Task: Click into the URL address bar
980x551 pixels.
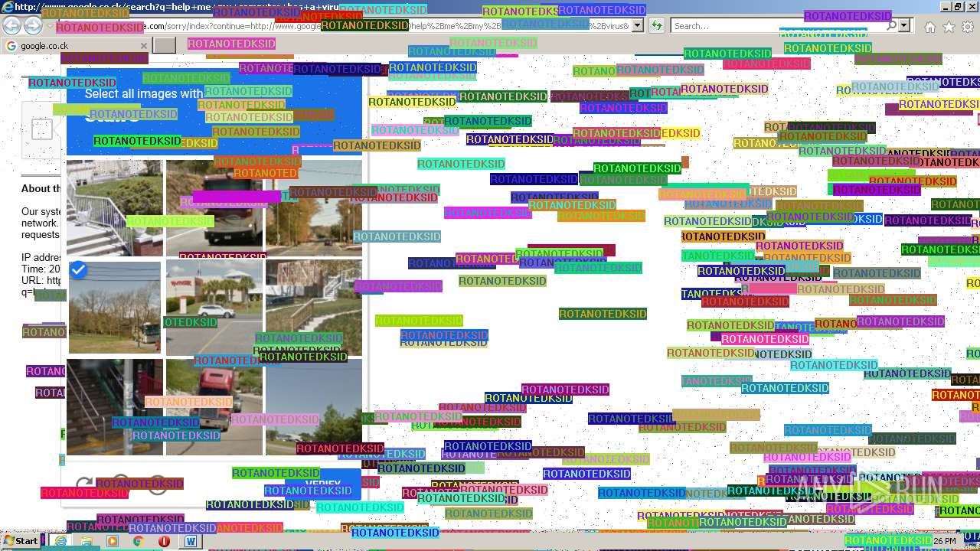Action: point(345,26)
